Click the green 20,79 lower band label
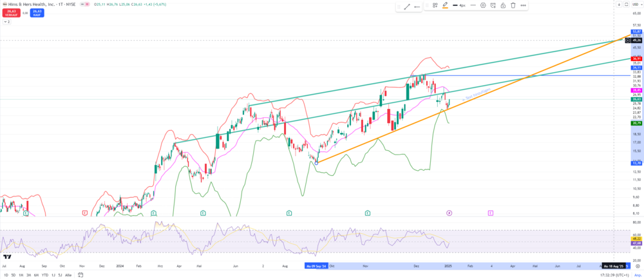 (x=637, y=123)
